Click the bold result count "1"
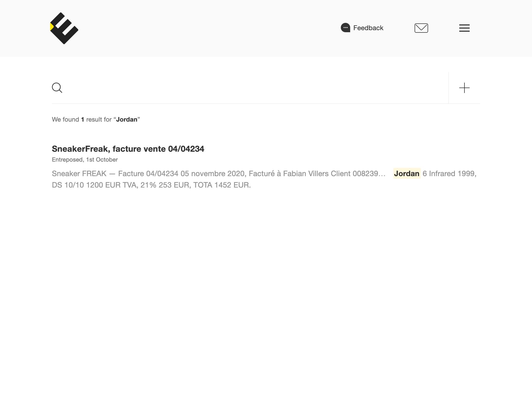This screenshot has width=532, height=399. (83, 119)
